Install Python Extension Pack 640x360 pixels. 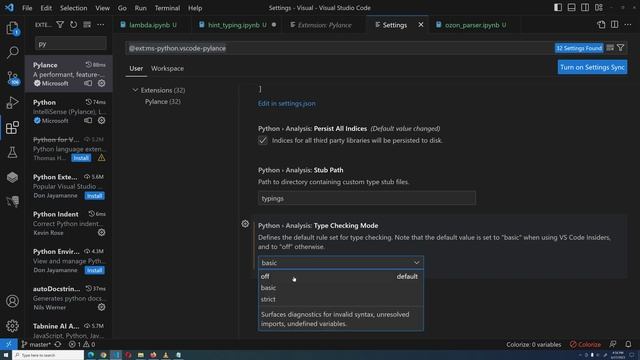click(95, 196)
